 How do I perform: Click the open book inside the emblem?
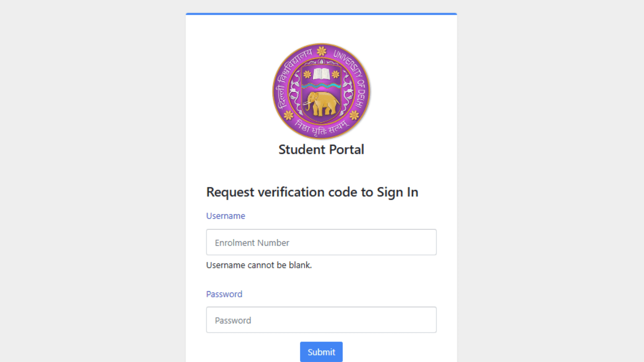(321, 74)
